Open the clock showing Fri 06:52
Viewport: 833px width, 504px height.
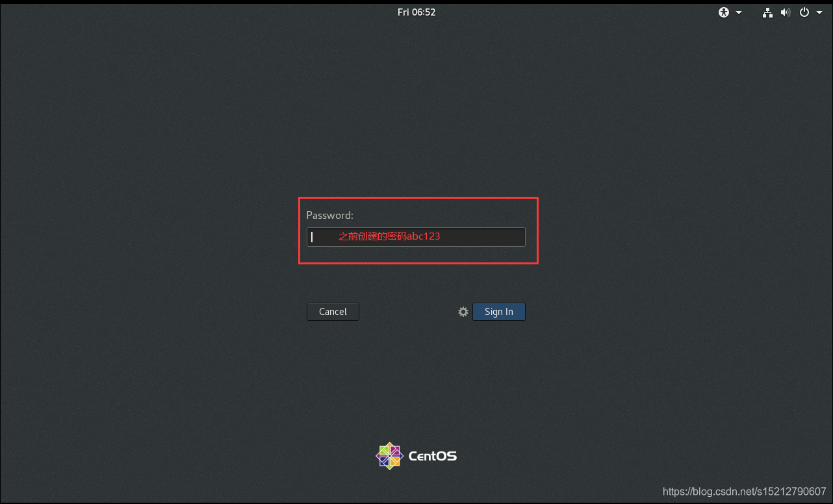[x=416, y=12]
